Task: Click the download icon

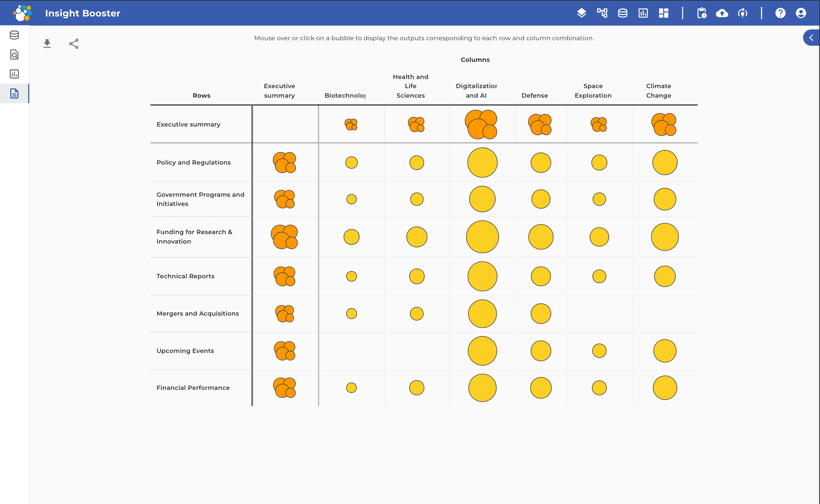Action: pos(47,44)
